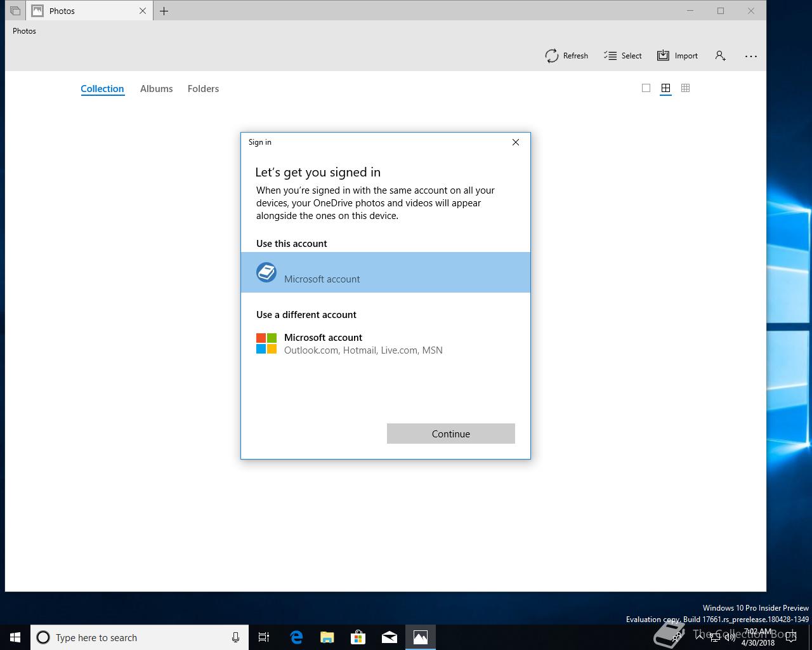812x650 pixels.
Task: Close the Sign in dialog
Action: pyautogui.click(x=516, y=142)
